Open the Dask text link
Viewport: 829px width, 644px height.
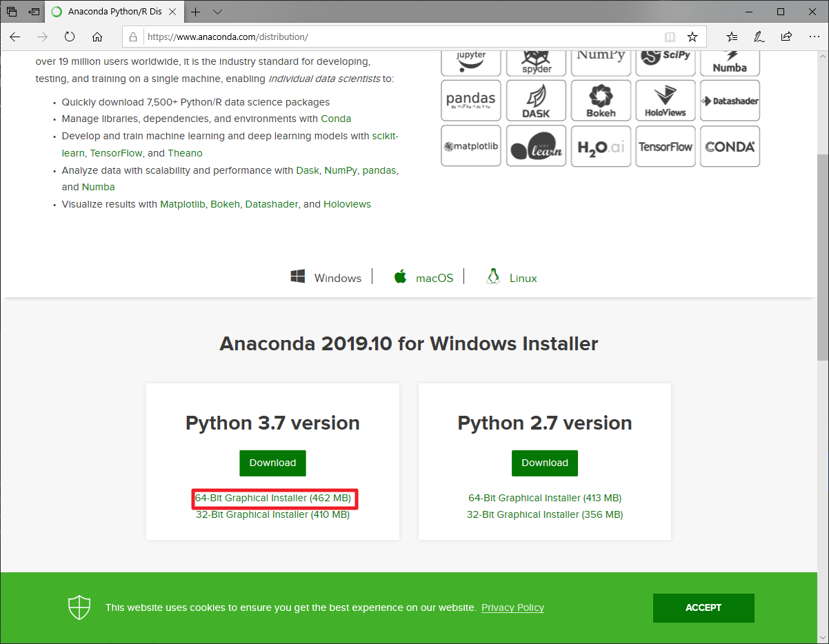pyautogui.click(x=308, y=170)
